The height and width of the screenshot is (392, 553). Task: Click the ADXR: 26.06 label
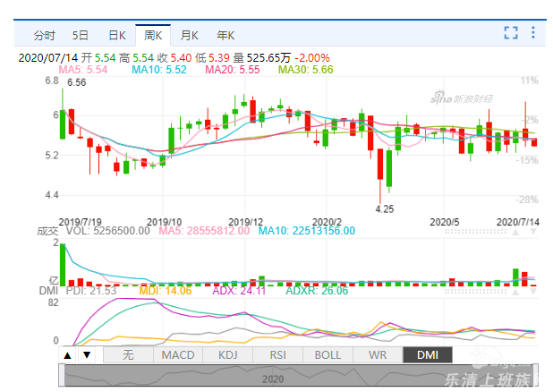point(317,291)
